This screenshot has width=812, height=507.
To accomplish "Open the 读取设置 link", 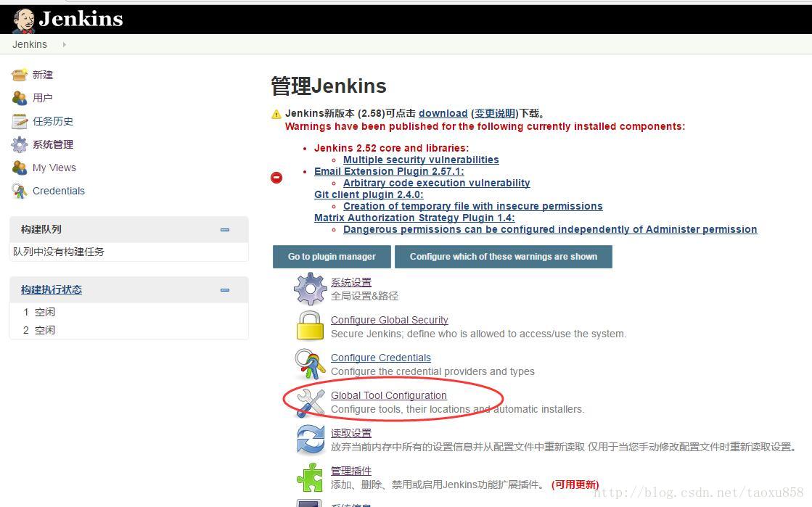I will [x=351, y=433].
